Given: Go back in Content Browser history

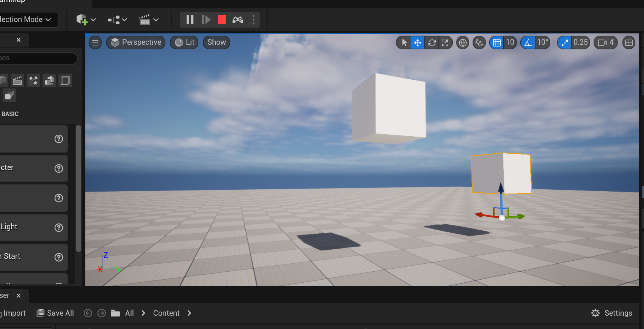Looking at the screenshot, I should click(88, 313).
